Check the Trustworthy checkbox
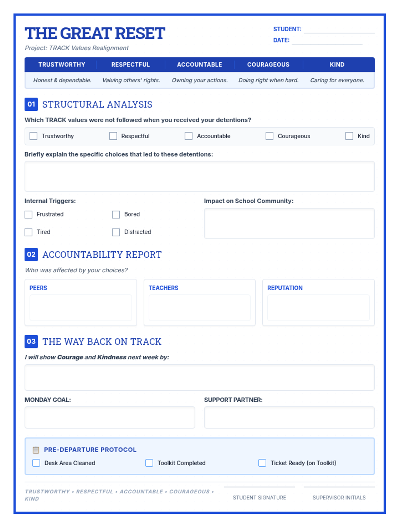Image resolution: width=399 pixels, height=532 pixels. tap(33, 136)
